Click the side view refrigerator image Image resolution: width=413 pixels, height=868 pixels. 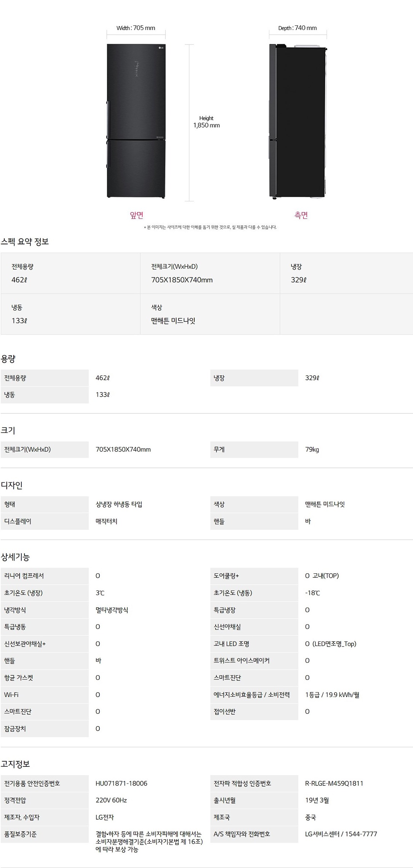(298, 122)
